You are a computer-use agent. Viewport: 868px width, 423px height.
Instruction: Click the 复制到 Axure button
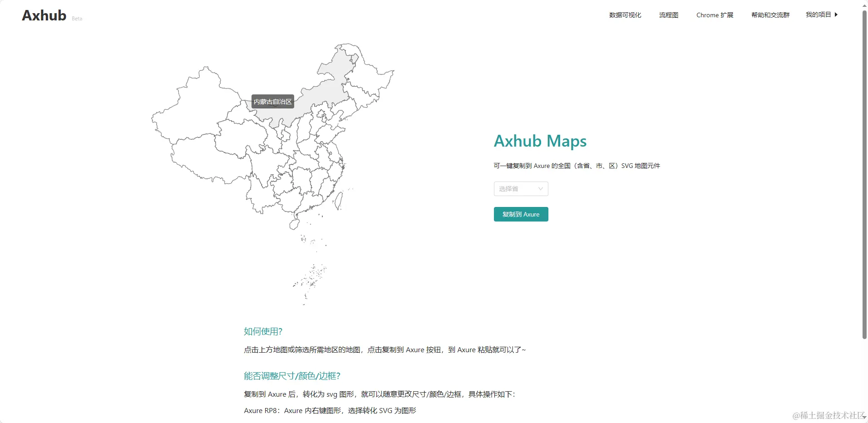521,214
